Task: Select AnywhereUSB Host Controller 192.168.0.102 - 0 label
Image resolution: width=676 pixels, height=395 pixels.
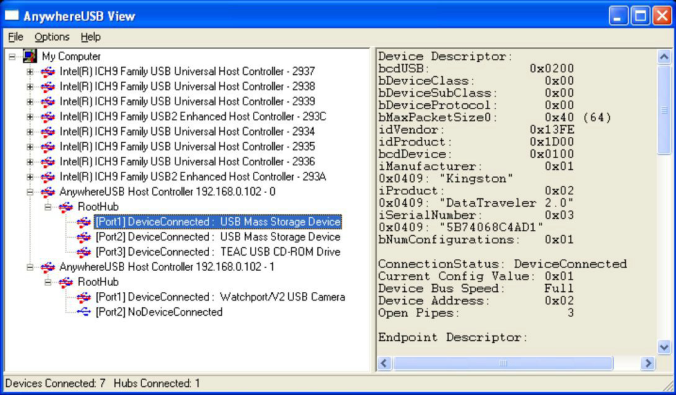Action: tap(167, 192)
